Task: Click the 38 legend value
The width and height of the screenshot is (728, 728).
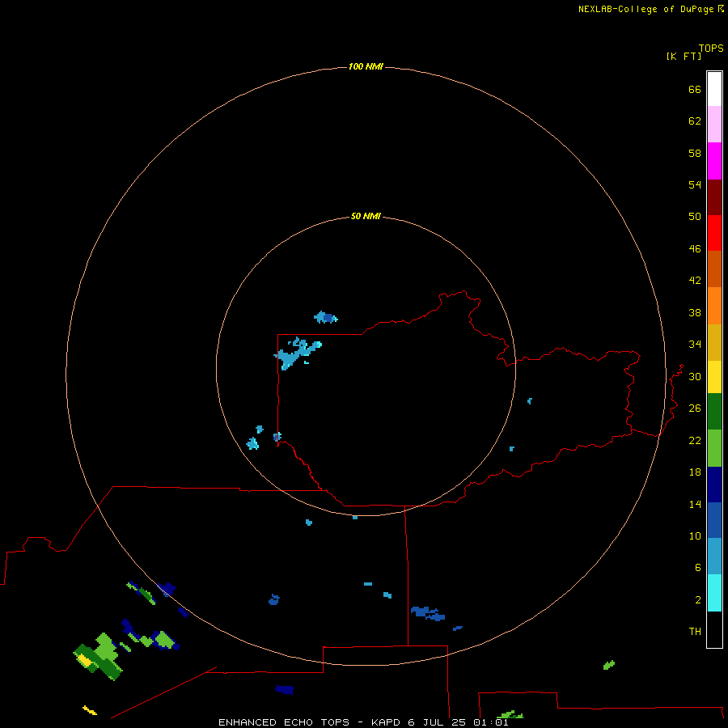Action: (x=695, y=312)
